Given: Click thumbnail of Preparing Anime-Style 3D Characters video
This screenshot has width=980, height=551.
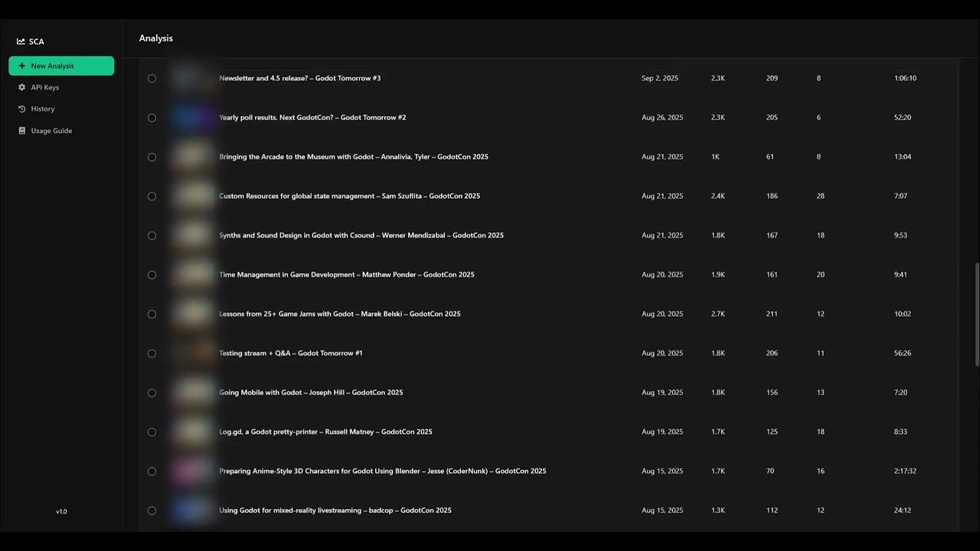Looking at the screenshot, I should (x=192, y=471).
